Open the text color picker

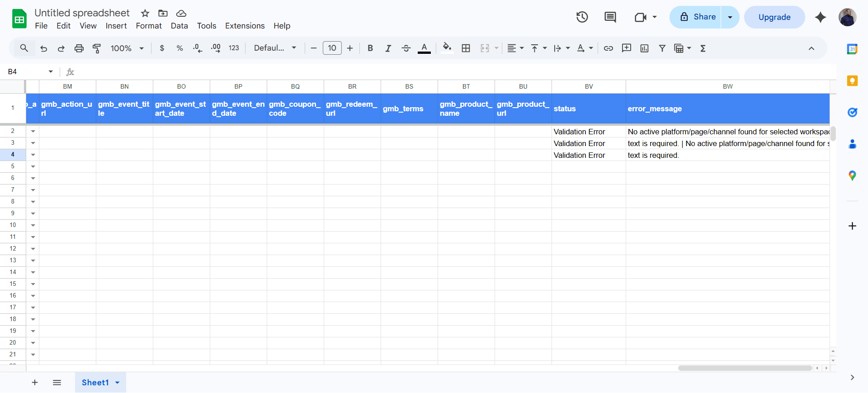tap(424, 48)
